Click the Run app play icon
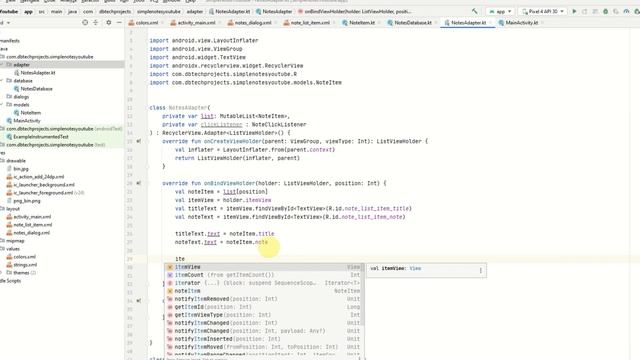Screen dimensions: 640x360 tap(574, 11)
